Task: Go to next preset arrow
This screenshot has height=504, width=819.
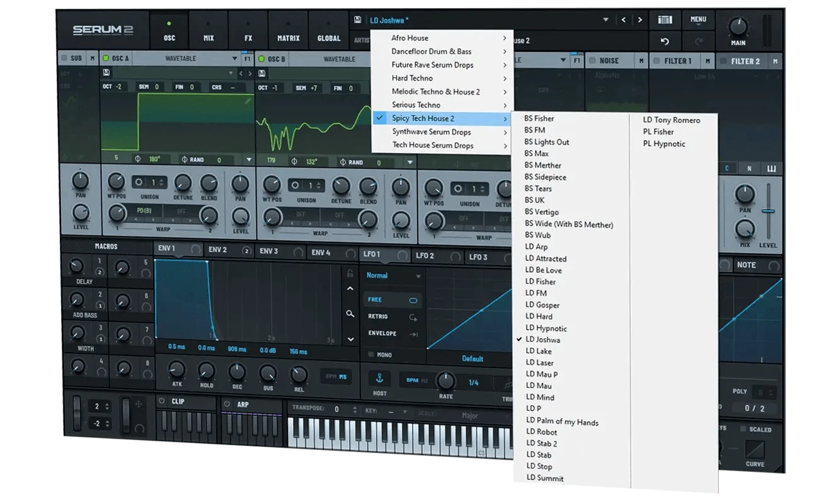Action: [640, 20]
